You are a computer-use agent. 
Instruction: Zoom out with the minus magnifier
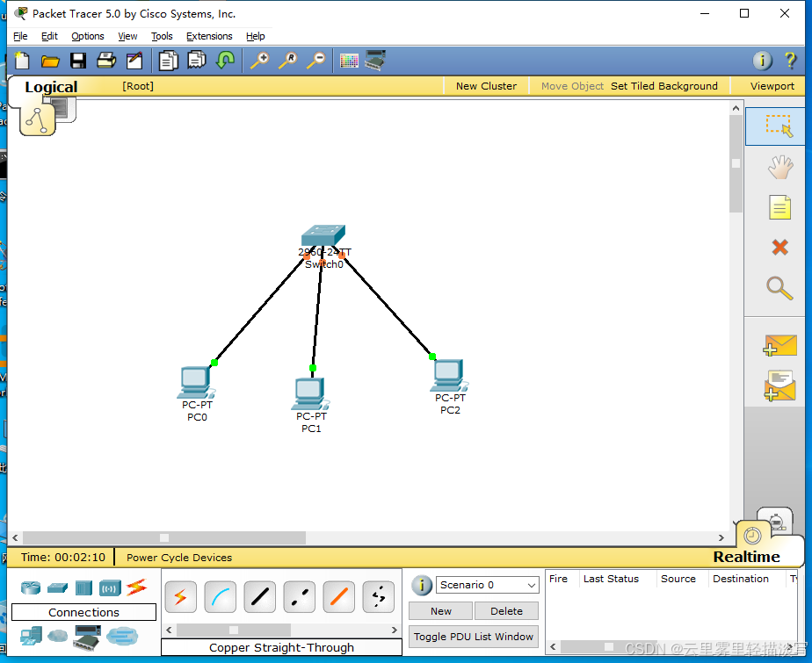click(316, 61)
